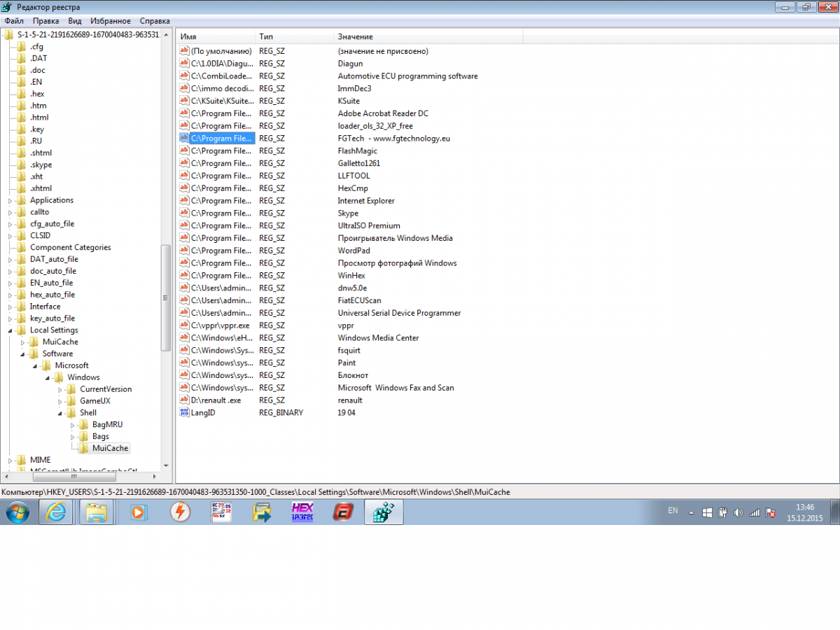Click the tree pane vertical scrollbar thumb
This screenshot has height=630, width=840.
[x=166, y=297]
